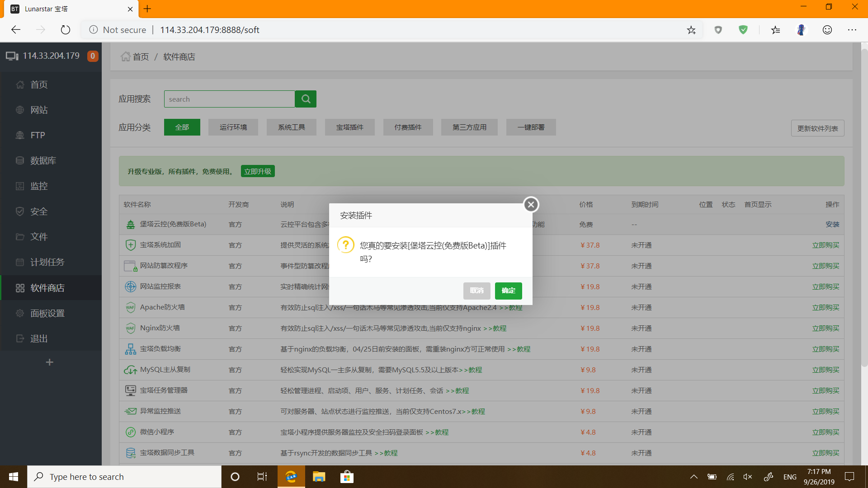Open a new browser tab

coord(147,9)
